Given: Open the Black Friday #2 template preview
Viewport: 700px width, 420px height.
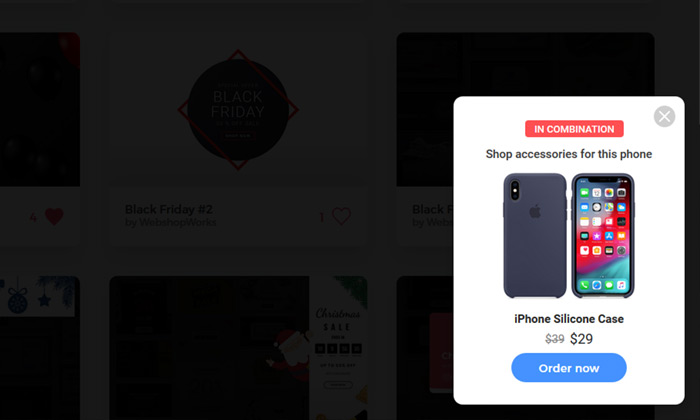Looking at the screenshot, I should [238, 109].
